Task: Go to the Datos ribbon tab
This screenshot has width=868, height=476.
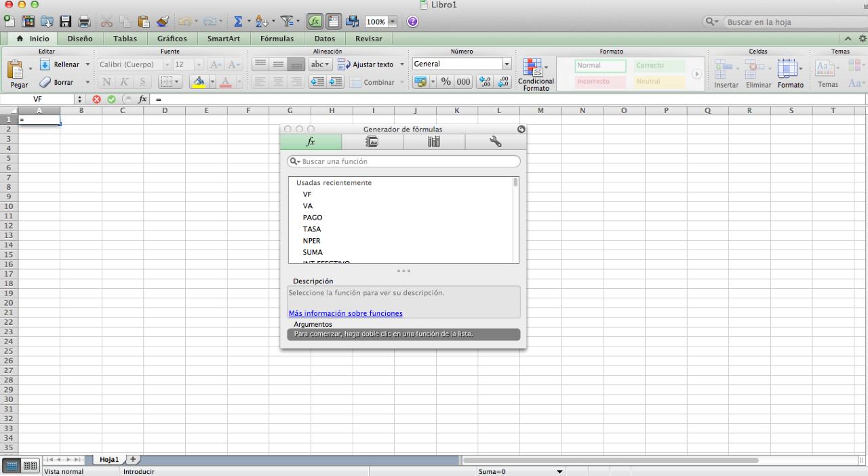Action: click(x=325, y=39)
